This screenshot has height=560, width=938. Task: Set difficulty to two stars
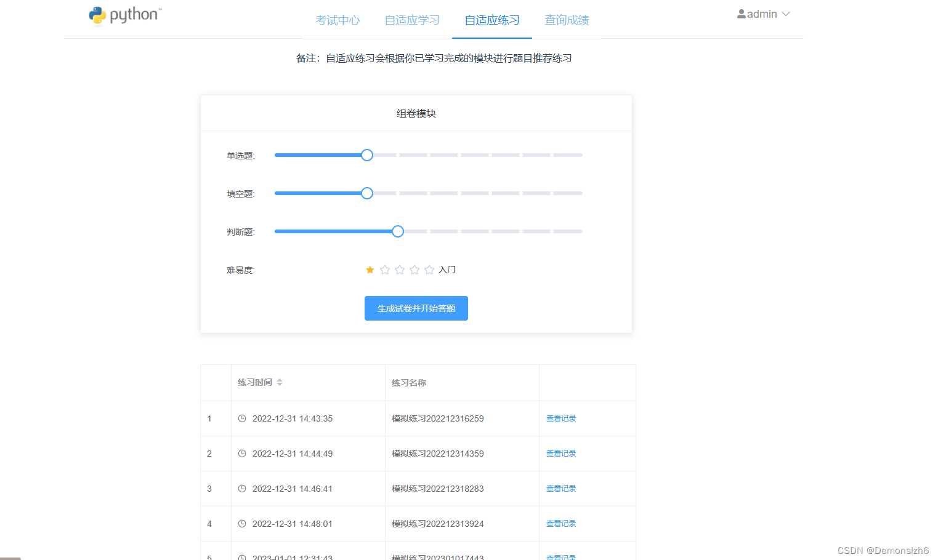(385, 270)
